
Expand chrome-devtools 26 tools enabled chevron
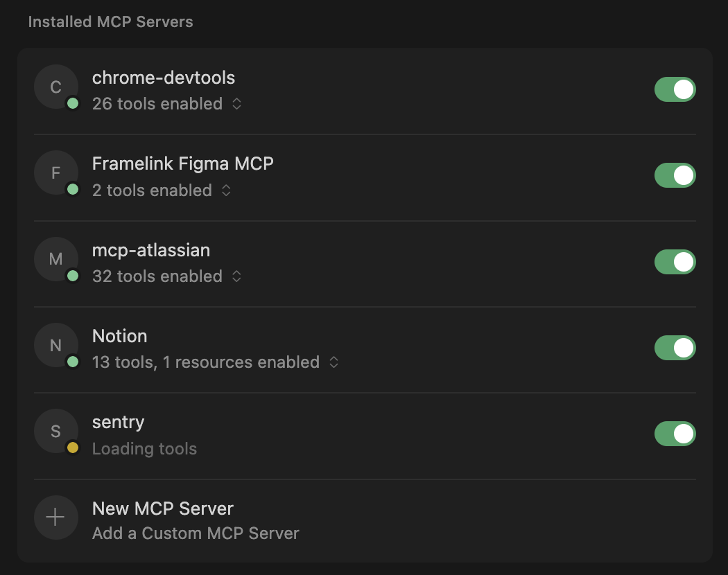coord(237,104)
